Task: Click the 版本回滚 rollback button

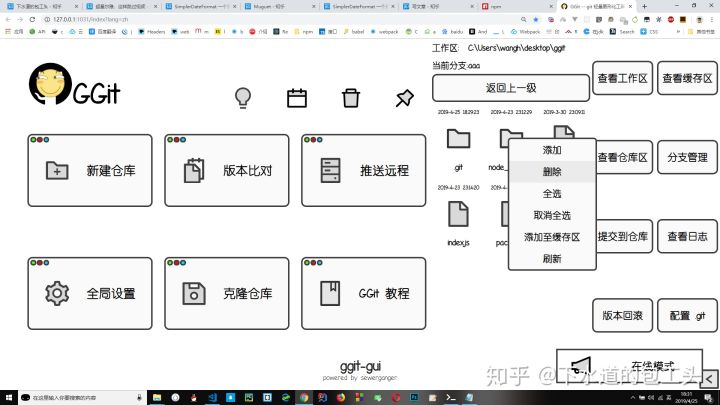Action: pos(622,315)
